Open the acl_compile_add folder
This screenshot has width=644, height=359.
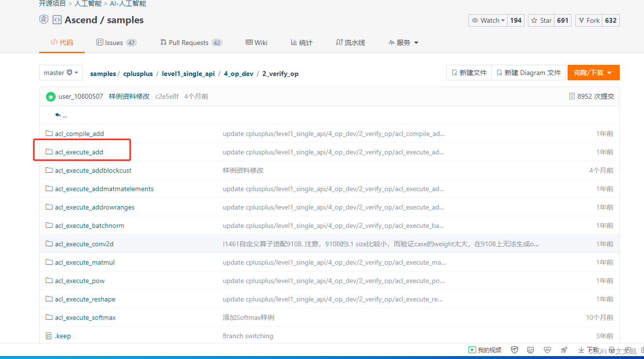79,134
